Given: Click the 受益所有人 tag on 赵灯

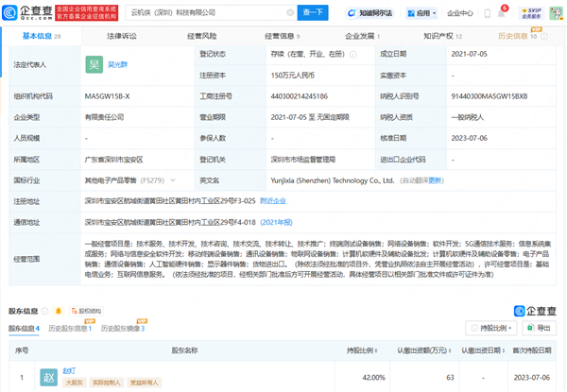Looking at the screenshot, I should coord(145,383).
